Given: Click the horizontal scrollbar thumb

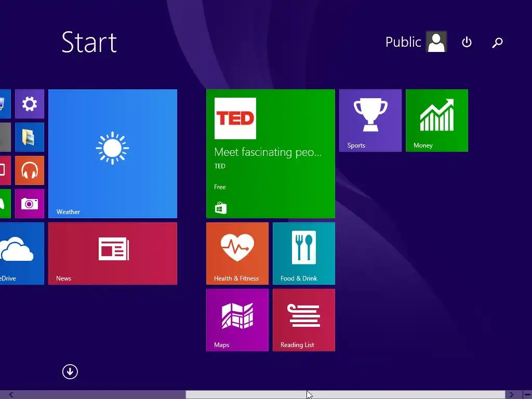Looking at the screenshot, I should click(x=345, y=395).
